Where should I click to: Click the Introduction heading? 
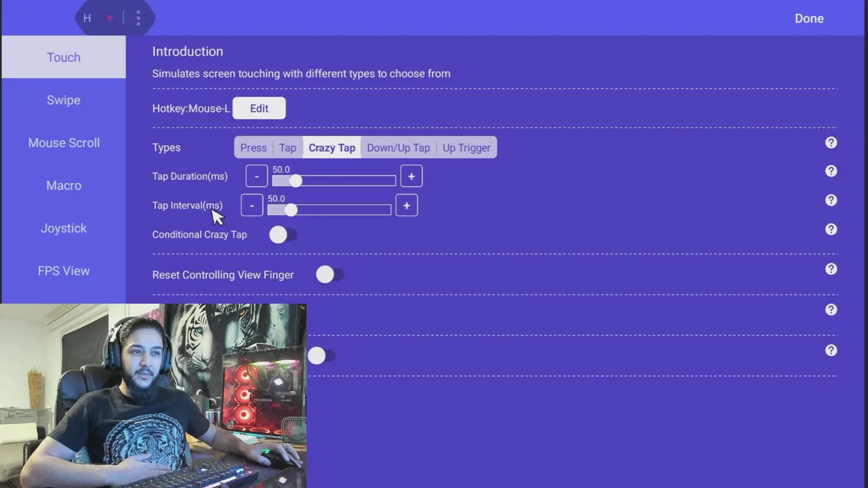pos(188,52)
